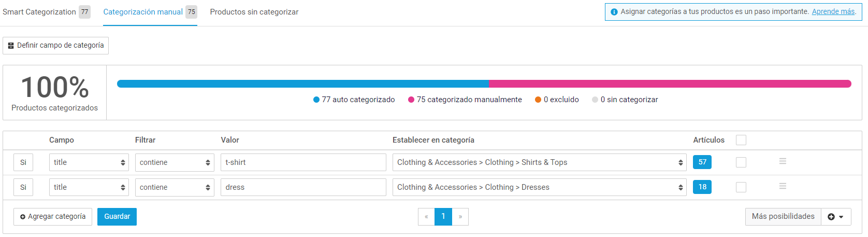
Task: Click the drag handle icon for t-shirt row
Action: (783, 161)
